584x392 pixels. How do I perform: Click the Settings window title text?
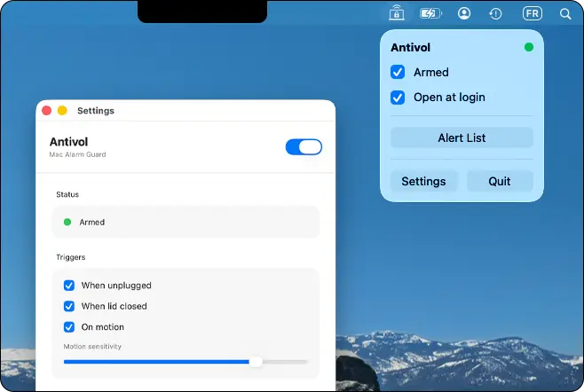96,111
